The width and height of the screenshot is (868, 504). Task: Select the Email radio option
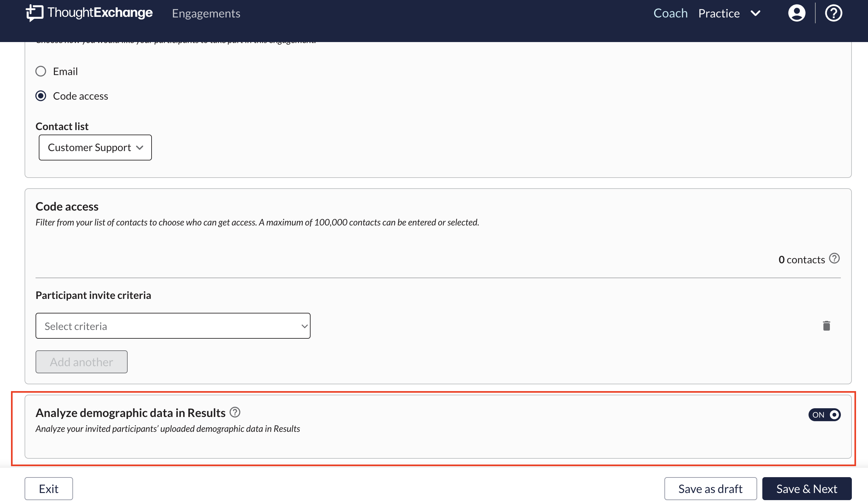point(41,71)
